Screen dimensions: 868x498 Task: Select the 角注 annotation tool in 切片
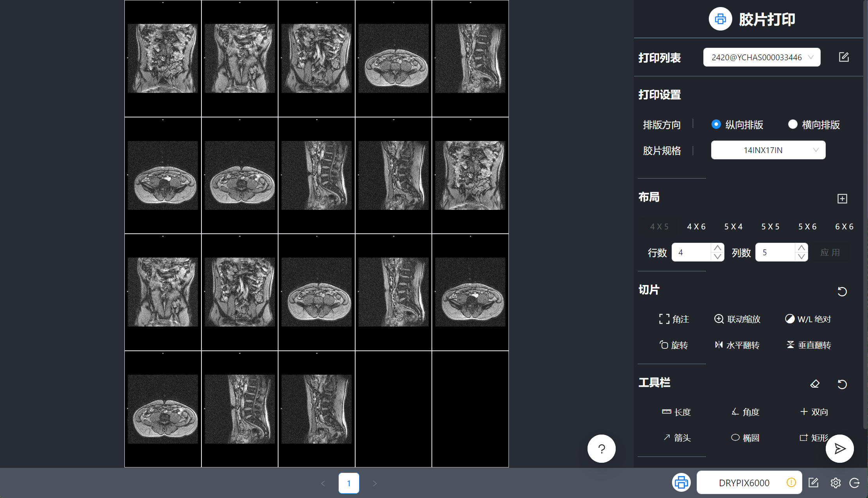[x=674, y=319]
